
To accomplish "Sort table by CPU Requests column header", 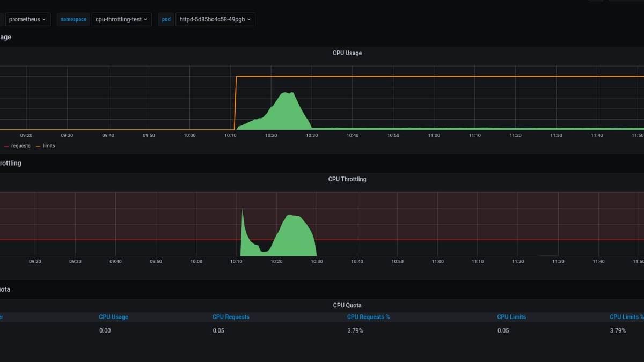I will click(x=231, y=317).
